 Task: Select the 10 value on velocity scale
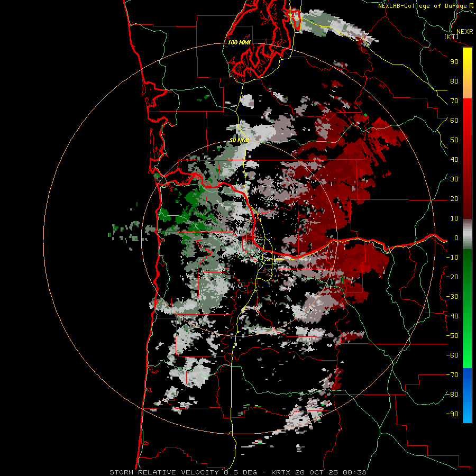(x=454, y=218)
